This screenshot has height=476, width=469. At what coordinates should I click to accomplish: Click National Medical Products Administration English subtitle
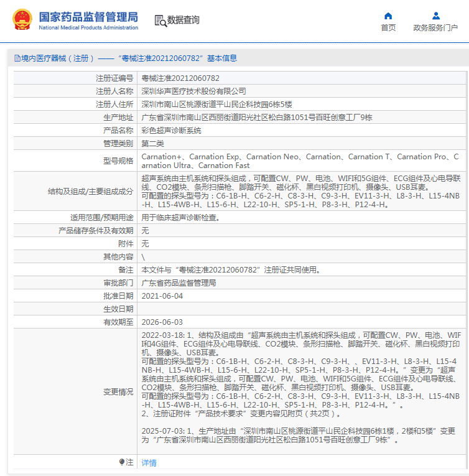click(88, 27)
